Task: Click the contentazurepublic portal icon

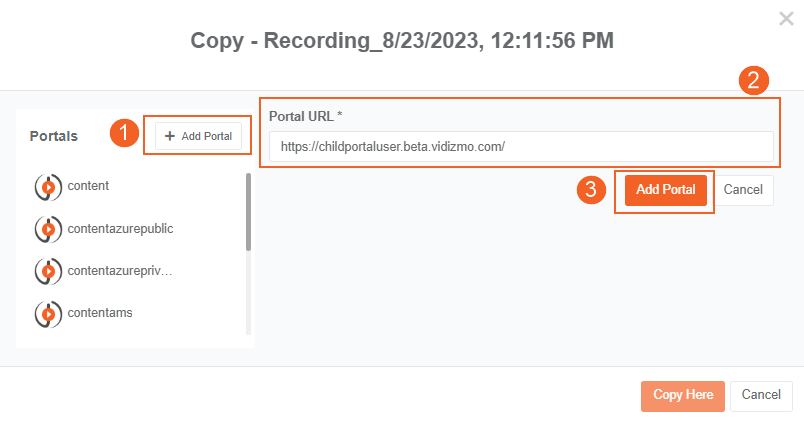Action: click(x=48, y=229)
